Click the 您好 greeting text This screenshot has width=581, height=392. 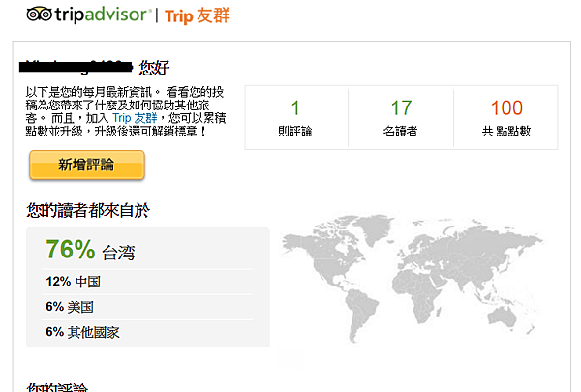154,68
